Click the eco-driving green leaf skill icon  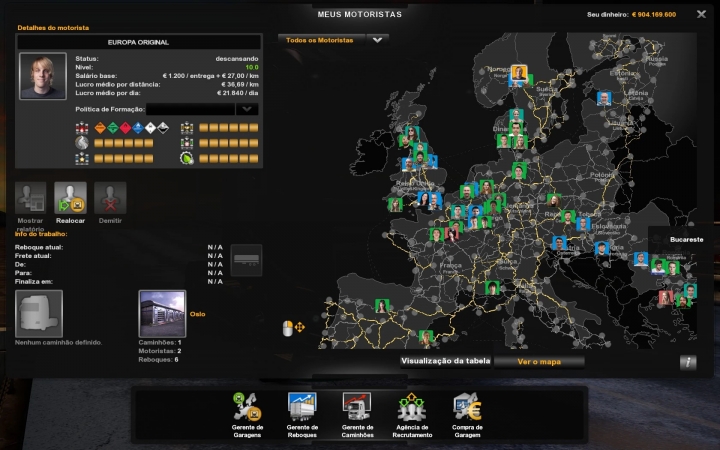click(187, 158)
